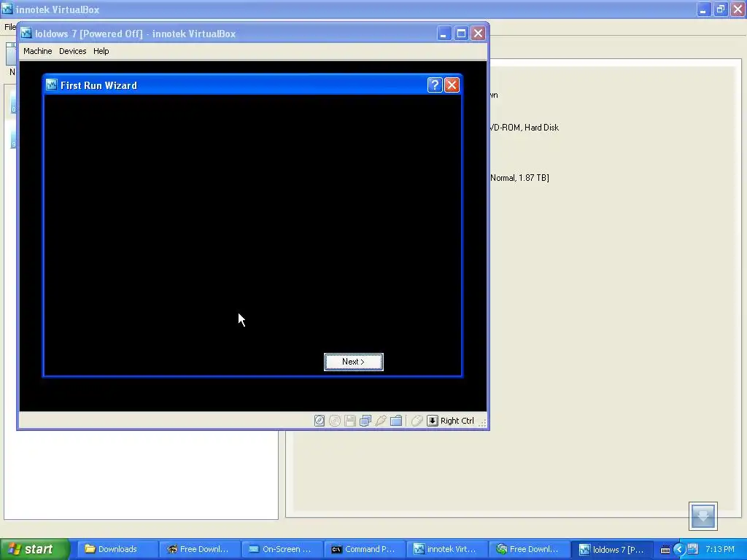This screenshot has width=747, height=560.
Task: Click the CD/DVD-ROM status bar icon
Action: (335, 421)
